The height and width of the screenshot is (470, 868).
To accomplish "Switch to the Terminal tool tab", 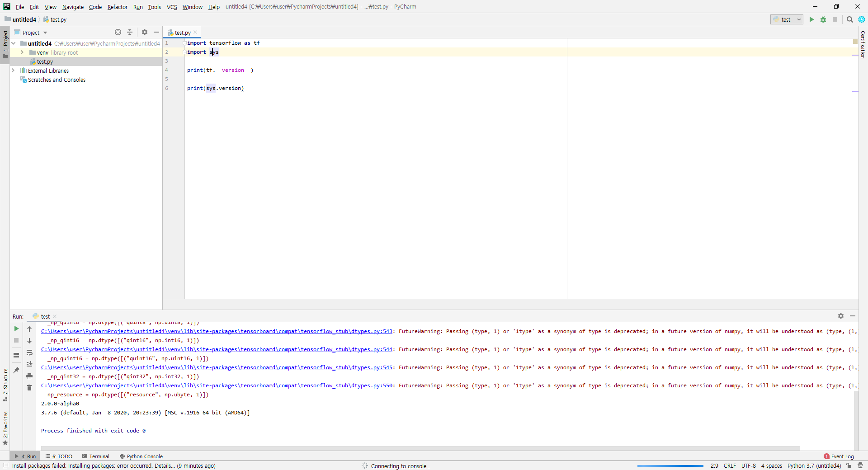I will pyautogui.click(x=96, y=456).
